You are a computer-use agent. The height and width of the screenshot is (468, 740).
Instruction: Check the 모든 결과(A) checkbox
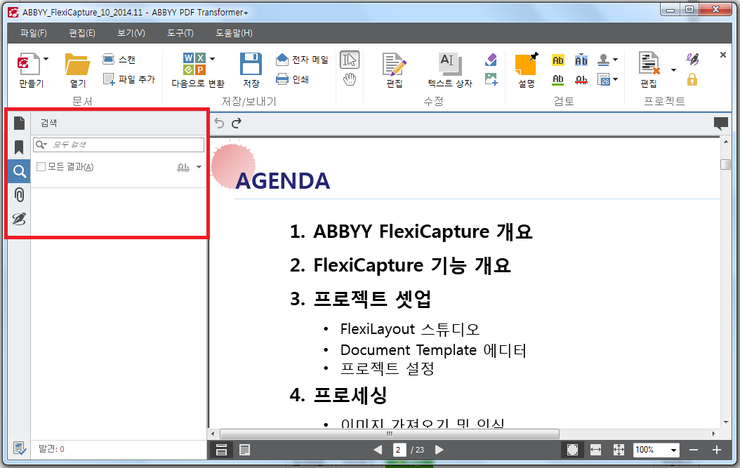click(x=41, y=167)
